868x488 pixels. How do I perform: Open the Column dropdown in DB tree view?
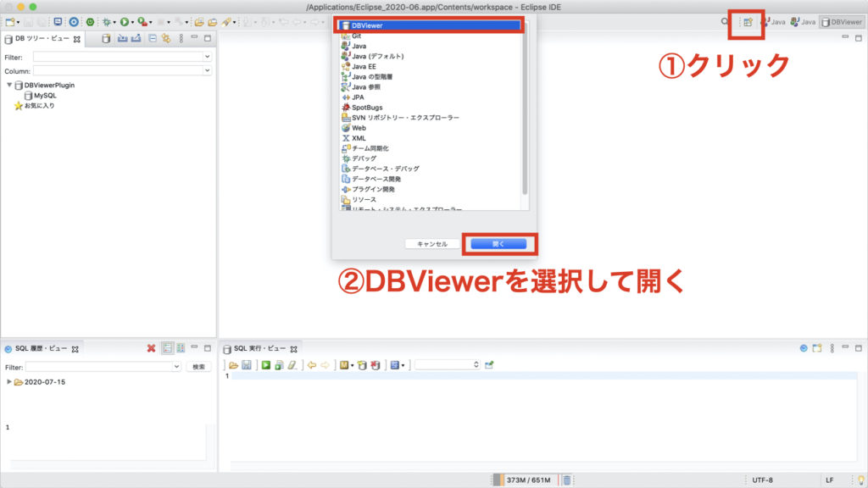pyautogui.click(x=207, y=71)
